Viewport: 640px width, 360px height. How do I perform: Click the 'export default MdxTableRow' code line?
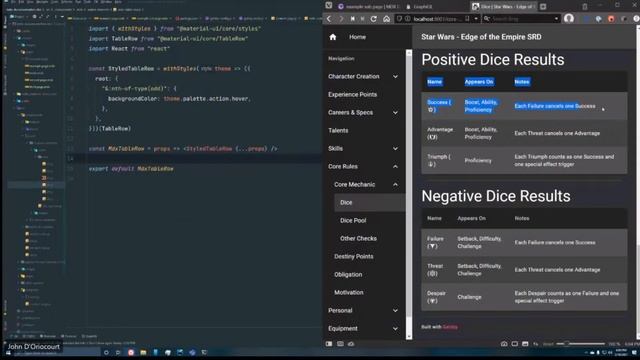[131, 169]
